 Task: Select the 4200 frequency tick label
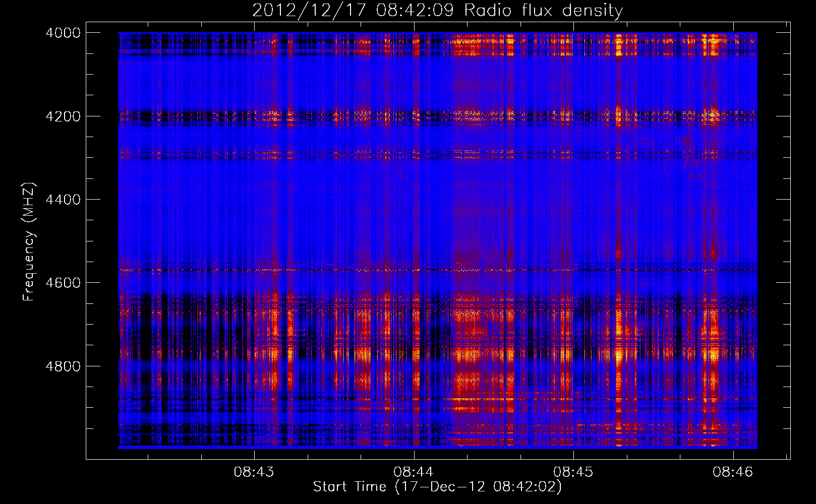(x=63, y=116)
